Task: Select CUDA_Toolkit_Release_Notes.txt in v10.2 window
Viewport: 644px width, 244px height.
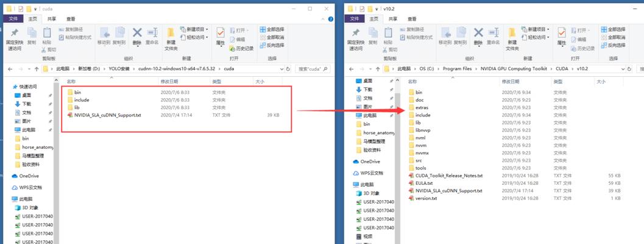Action: click(x=449, y=176)
